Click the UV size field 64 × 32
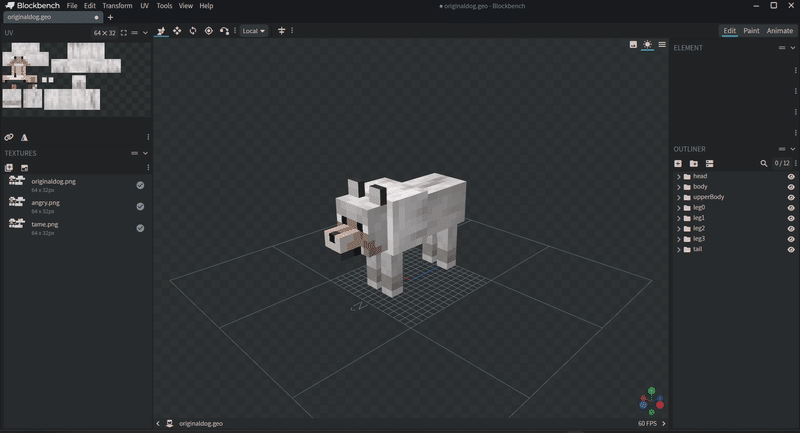The height and width of the screenshot is (433, 800). [105, 33]
